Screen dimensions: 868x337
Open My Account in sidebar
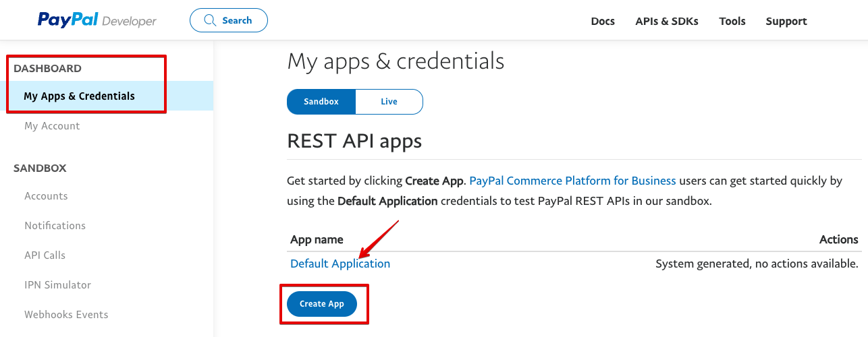point(52,126)
